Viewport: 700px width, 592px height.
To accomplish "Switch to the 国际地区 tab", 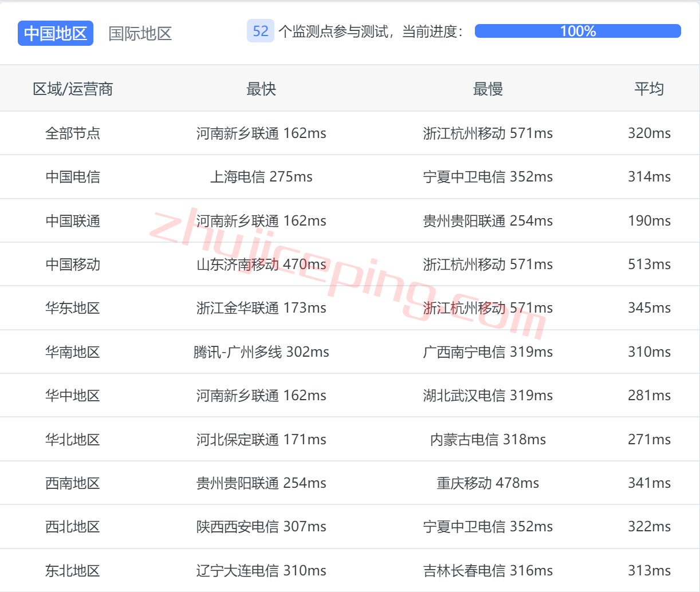I will click(140, 33).
